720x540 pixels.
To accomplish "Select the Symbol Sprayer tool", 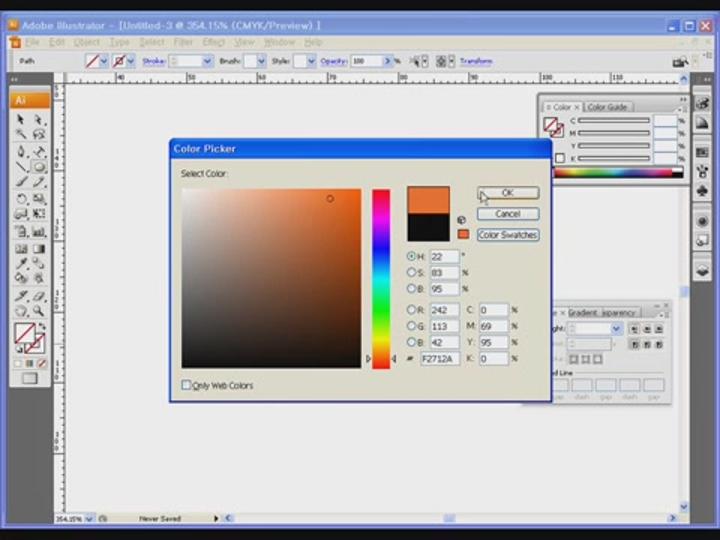I will point(21,231).
